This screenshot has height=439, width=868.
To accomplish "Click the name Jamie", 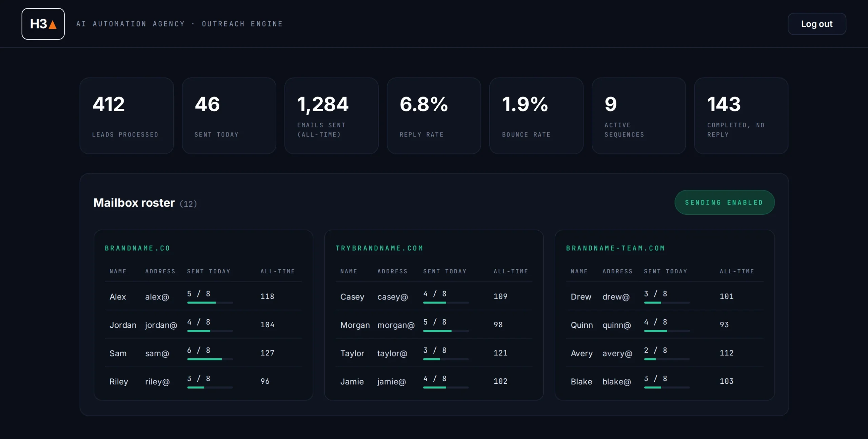I will (x=352, y=382).
